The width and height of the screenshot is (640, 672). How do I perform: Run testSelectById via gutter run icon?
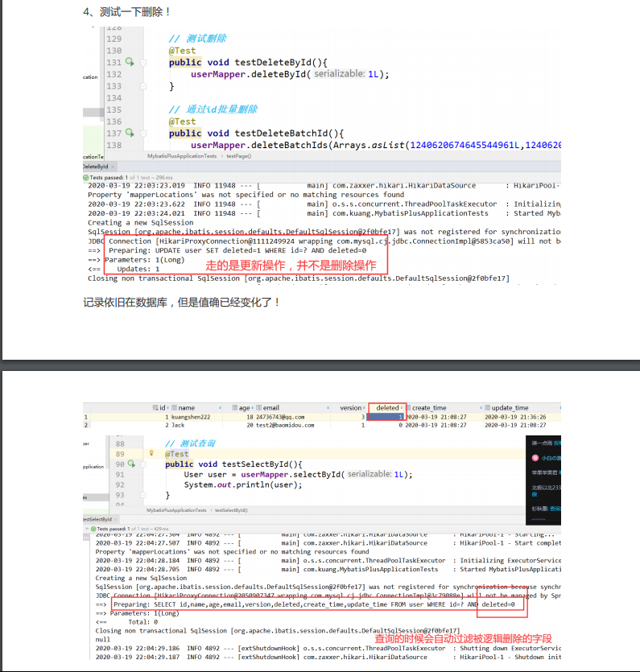pos(131,464)
